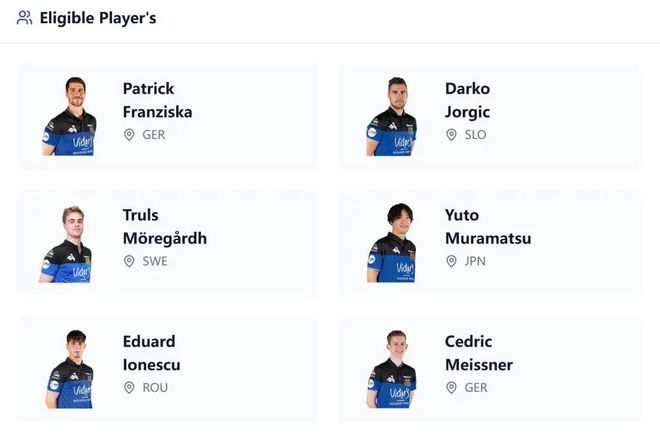Viewport: 660px width, 433px height.
Task: Open Yuto Muramatsu's player photo
Action: click(391, 243)
